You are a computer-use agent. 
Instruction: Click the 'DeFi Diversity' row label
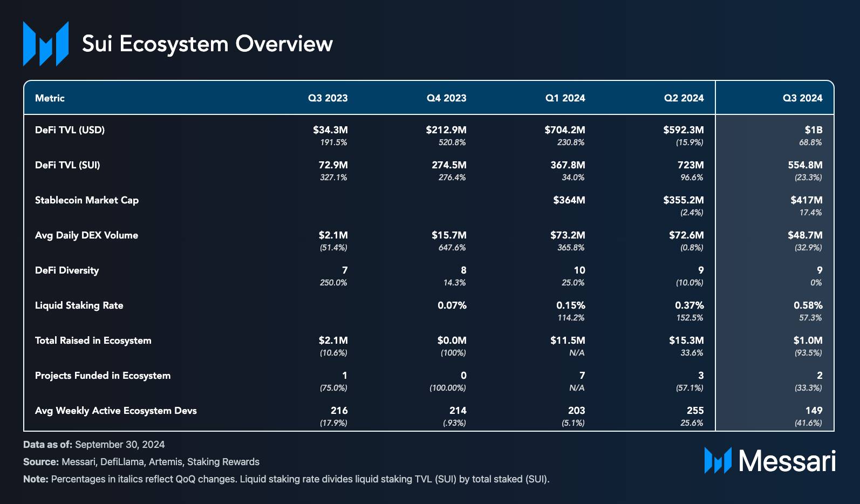click(67, 270)
